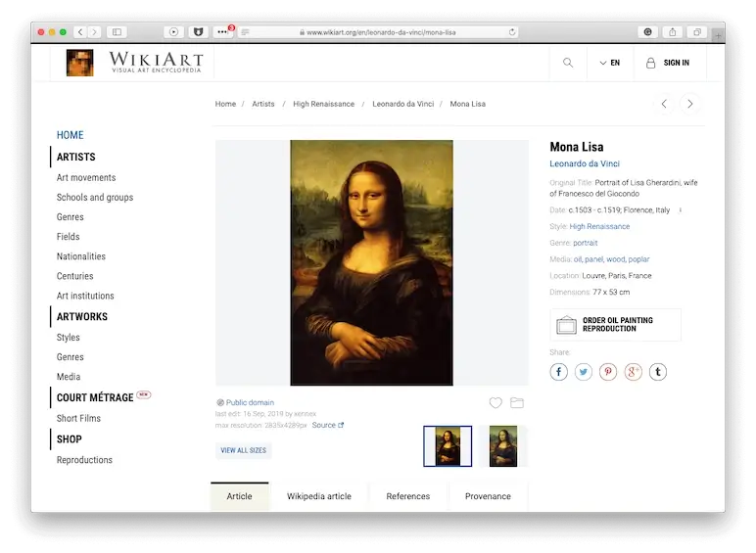Select Art institutions in sidebar
The image size is (756, 553).
pos(85,296)
